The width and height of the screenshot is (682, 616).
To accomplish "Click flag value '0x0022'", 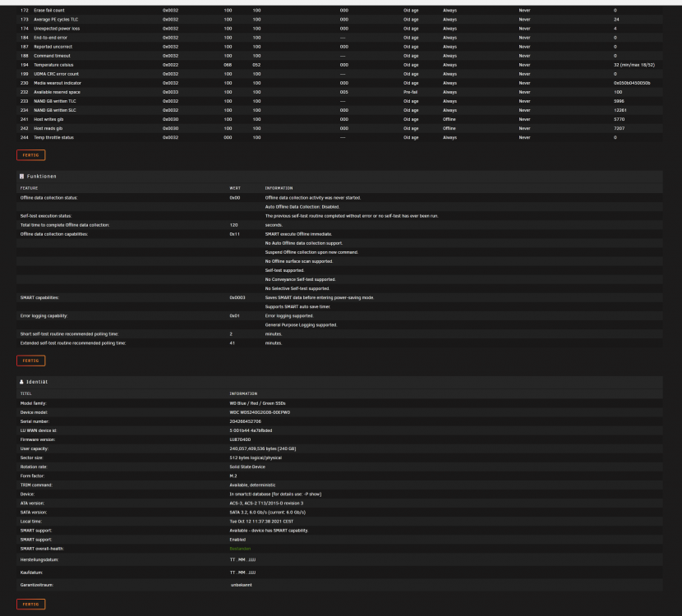I will [x=171, y=65].
